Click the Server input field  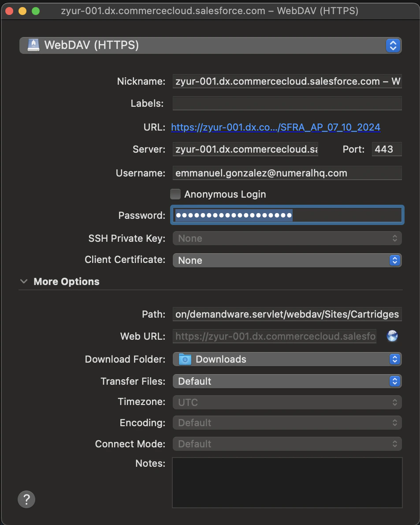[245, 149]
